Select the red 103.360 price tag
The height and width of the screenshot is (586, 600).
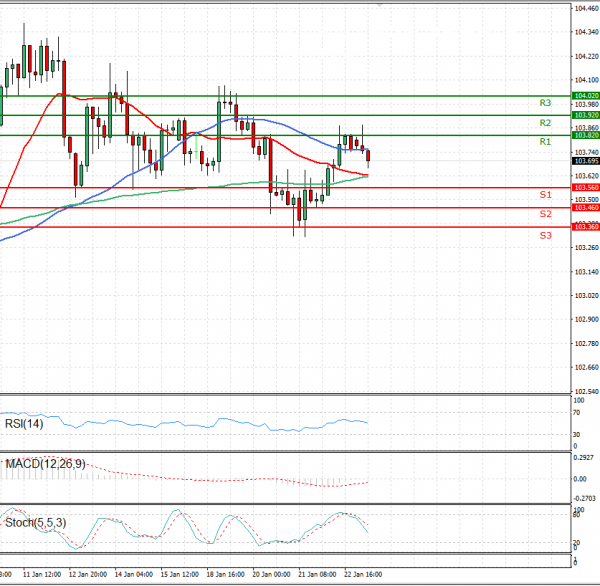pos(586,227)
